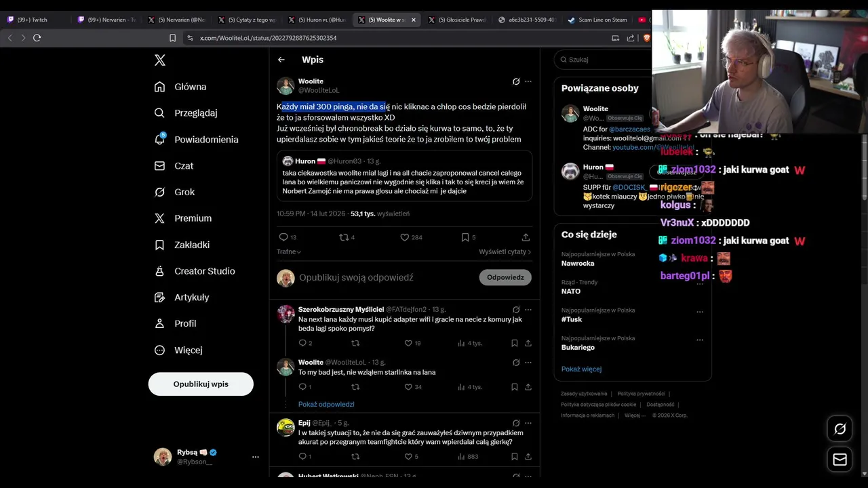868x488 pixels.
Task: Switch to Scam Line on Steam tab
Action: 597,20
